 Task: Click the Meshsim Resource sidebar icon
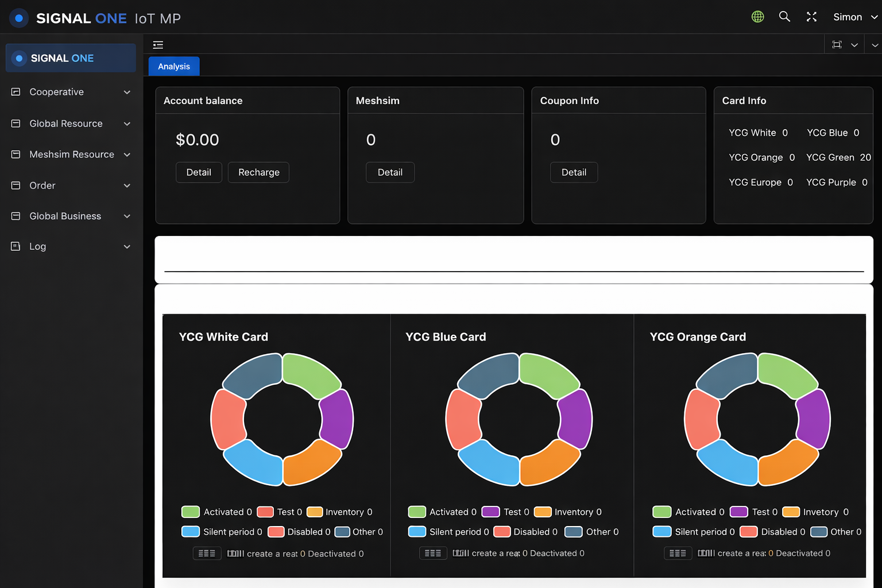[x=16, y=154]
